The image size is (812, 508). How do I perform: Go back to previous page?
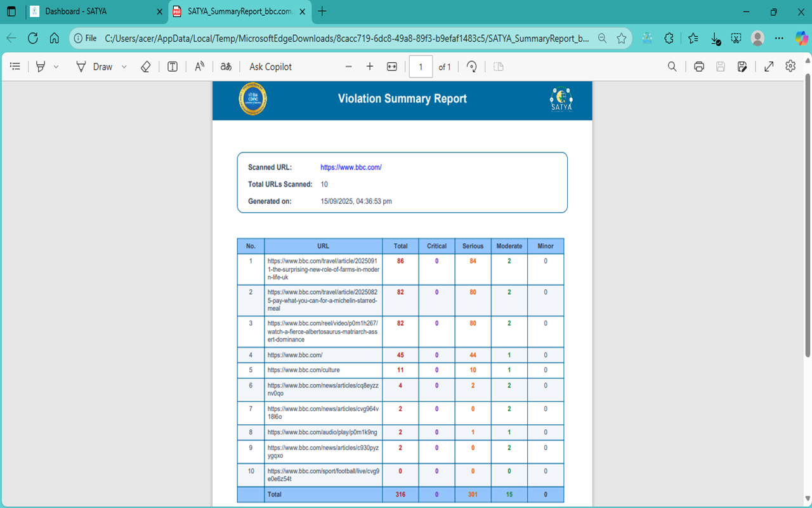pos(11,38)
